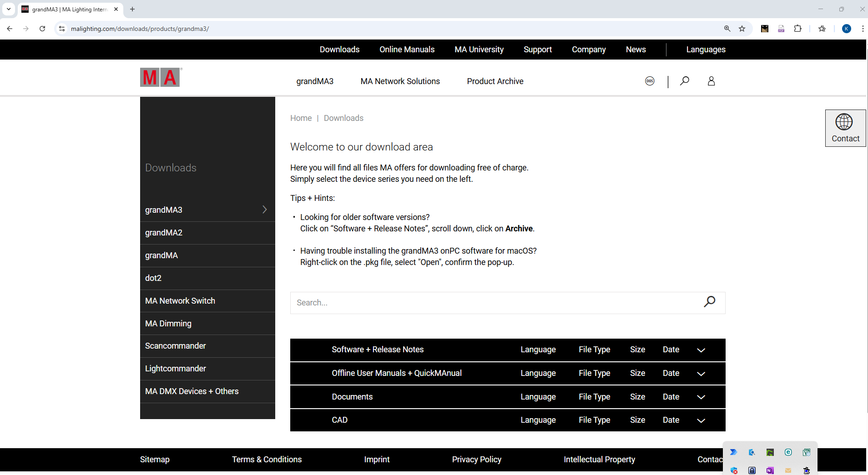Reload the page in the browser

coord(42,29)
